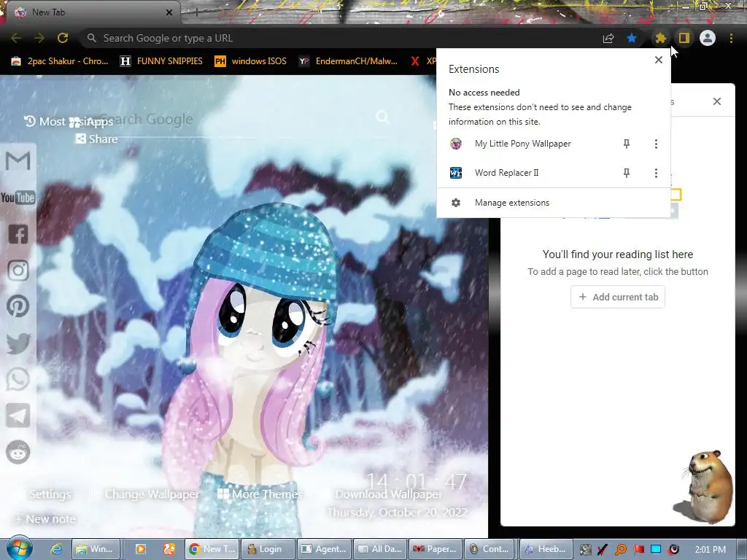Open YouTube sidebar shortcut
Screen dimensions: 747x560
(x=18, y=197)
